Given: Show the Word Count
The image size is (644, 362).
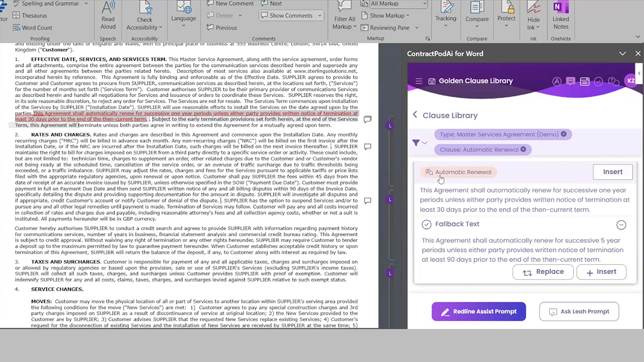Looking at the screenshot, I should click(32, 28).
